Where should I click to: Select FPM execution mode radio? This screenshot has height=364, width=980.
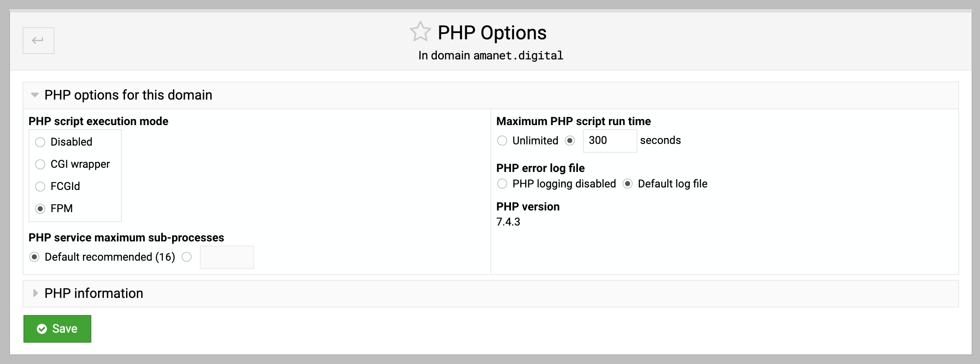point(40,209)
